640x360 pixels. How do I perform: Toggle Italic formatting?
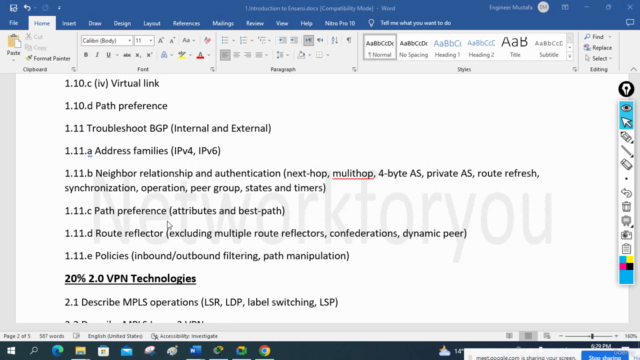click(x=97, y=55)
